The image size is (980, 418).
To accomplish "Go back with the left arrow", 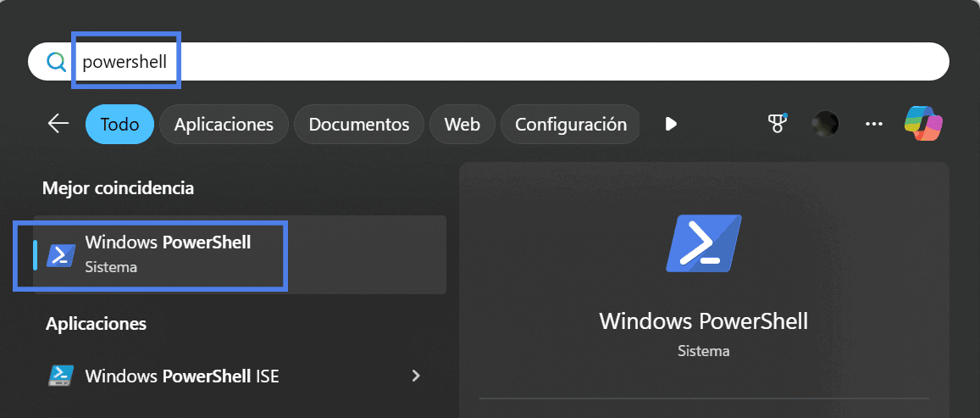I will click(x=58, y=124).
